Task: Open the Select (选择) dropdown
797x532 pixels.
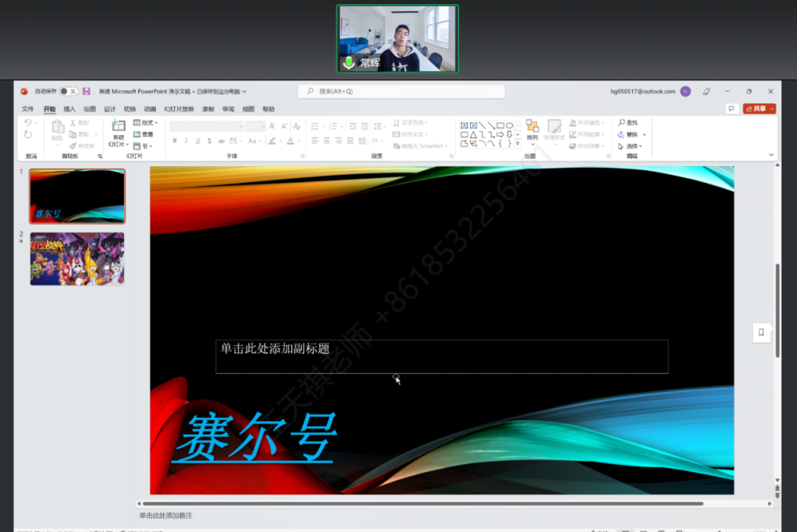Action: pyautogui.click(x=630, y=146)
